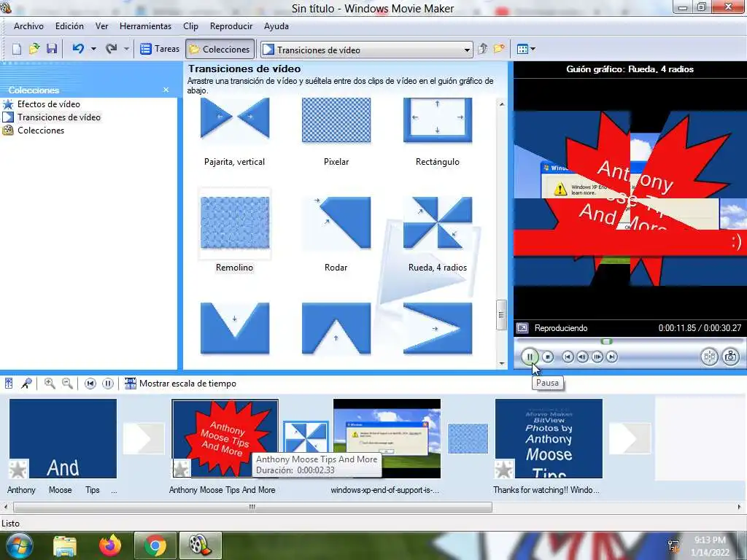Screen dimensions: 747x560
Task: Open the Transiciones de vídeo collection dropdown
Action: [467, 50]
